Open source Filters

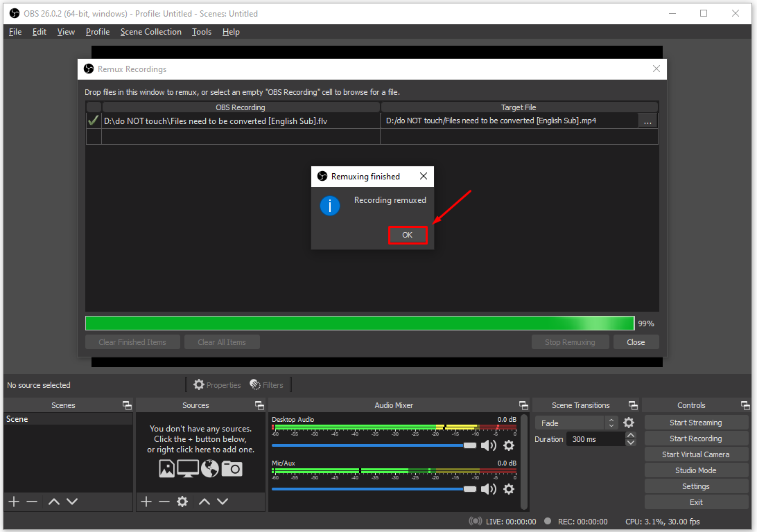[266, 385]
